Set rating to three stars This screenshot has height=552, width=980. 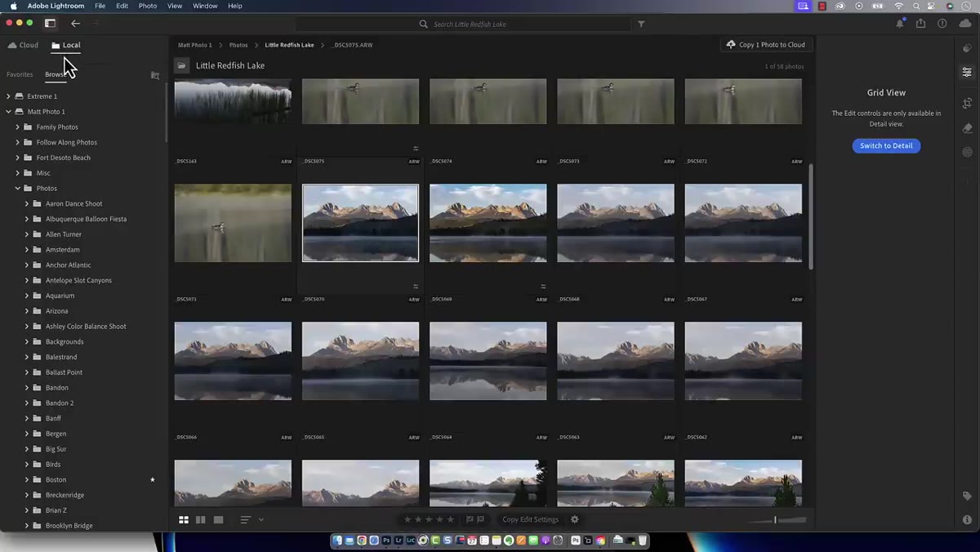coord(429,519)
